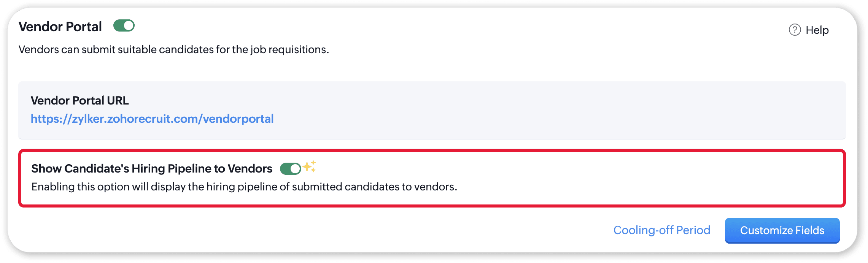Click the Show Candidate's Hiring Pipeline heading
The width and height of the screenshot is (868, 263).
pos(152,169)
